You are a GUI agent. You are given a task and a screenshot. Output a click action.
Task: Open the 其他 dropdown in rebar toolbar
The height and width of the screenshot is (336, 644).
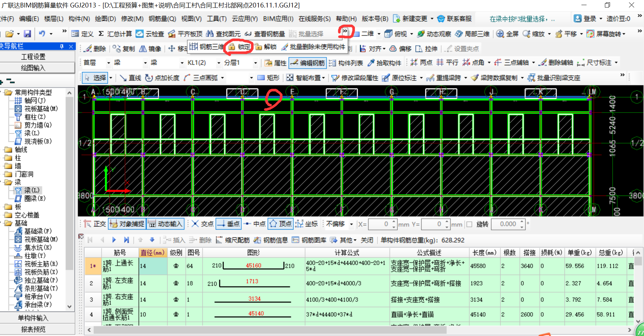point(343,240)
